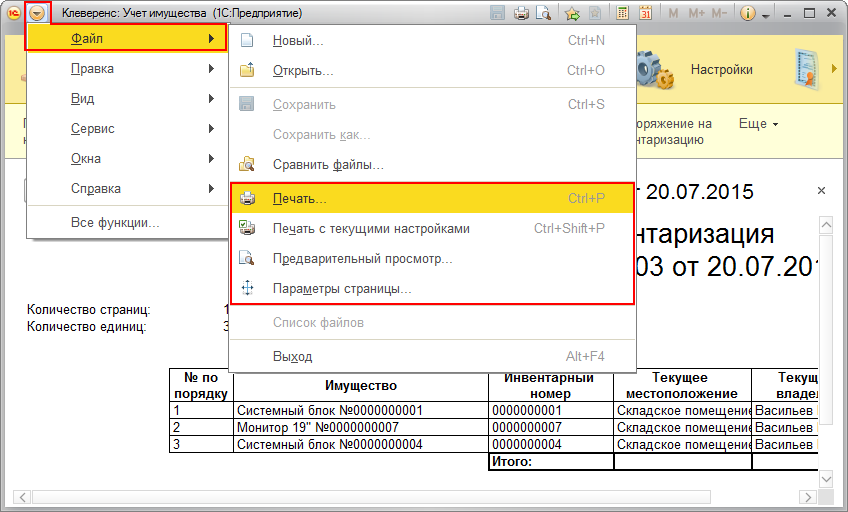Select Печать... menu entry

click(x=432, y=198)
